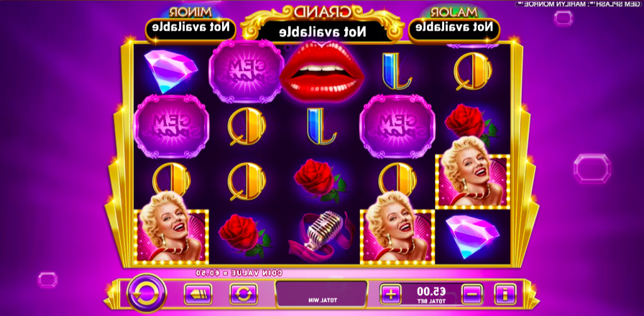Click the yellow arrow button beside spin
Viewport: 644px width, 316px height.
click(x=198, y=294)
